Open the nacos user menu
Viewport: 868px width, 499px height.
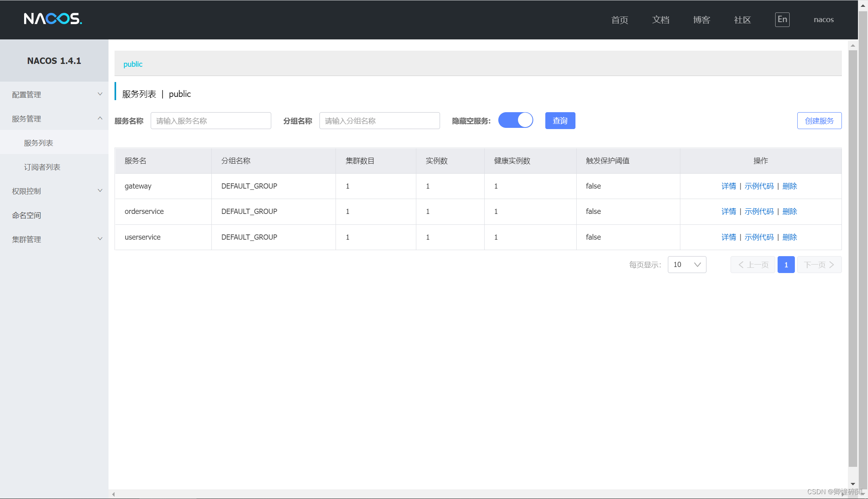click(x=823, y=20)
